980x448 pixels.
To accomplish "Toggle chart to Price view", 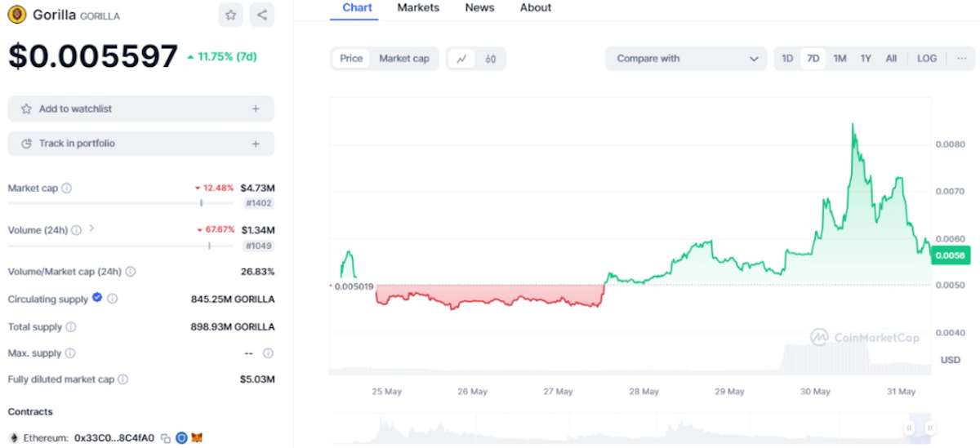I will pyautogui.click(x=351, y=59).
